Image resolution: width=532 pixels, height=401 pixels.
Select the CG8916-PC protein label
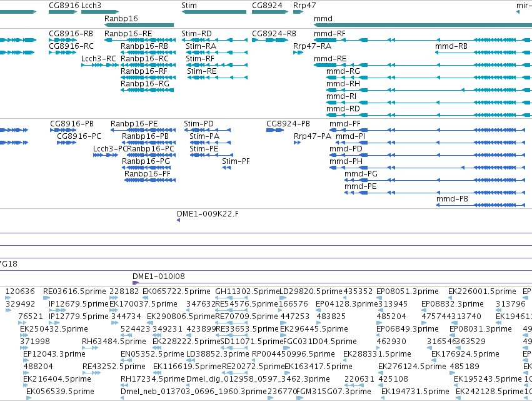pos(79,136)
